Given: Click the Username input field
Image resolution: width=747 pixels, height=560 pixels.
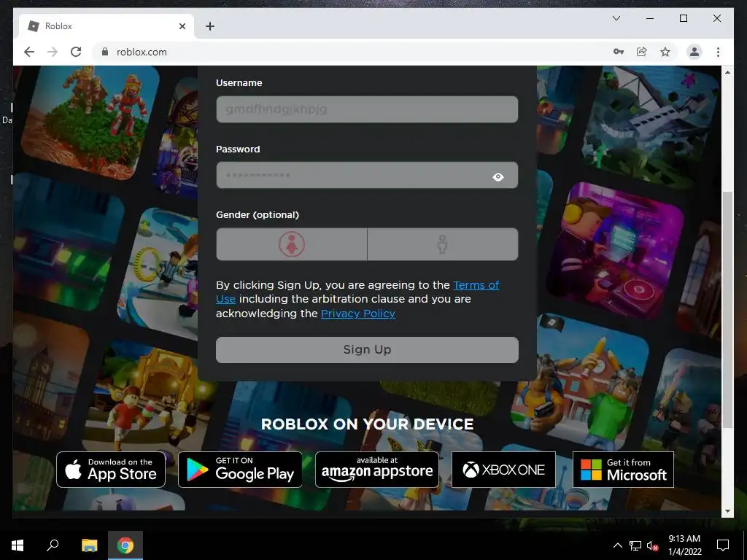Looking at the screenshot, I should [367, 109].
